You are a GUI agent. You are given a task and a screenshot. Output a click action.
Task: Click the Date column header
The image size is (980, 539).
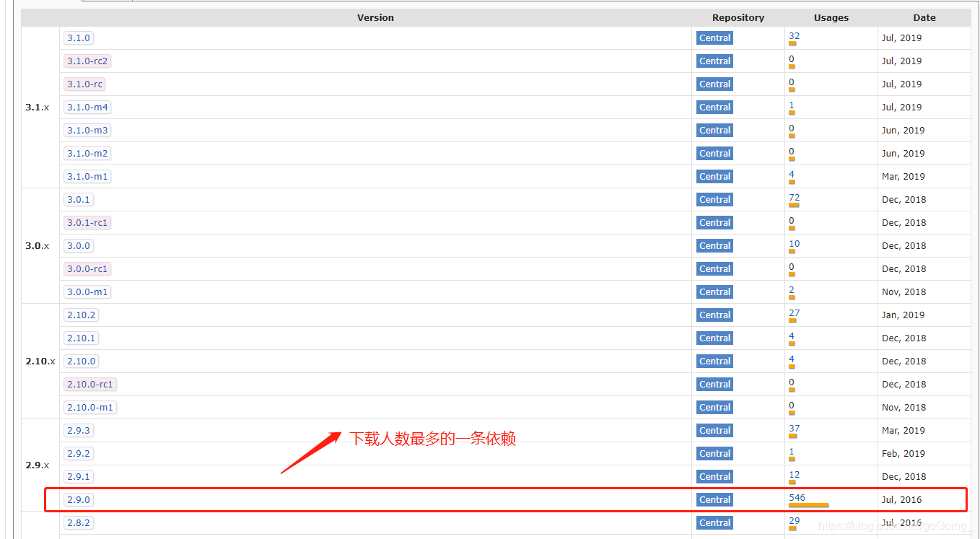pyautogui.click(x=924, y=18)
